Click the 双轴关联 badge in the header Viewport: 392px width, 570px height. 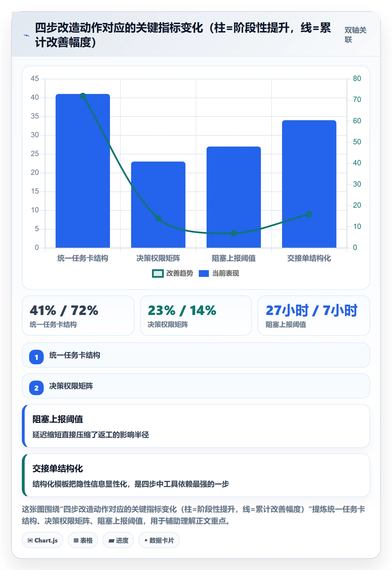(355, 35)
